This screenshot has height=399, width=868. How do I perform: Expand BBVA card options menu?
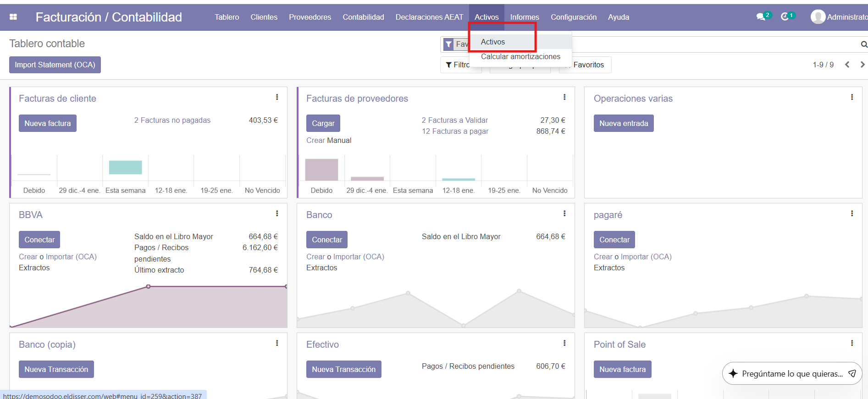click(277, 213)
